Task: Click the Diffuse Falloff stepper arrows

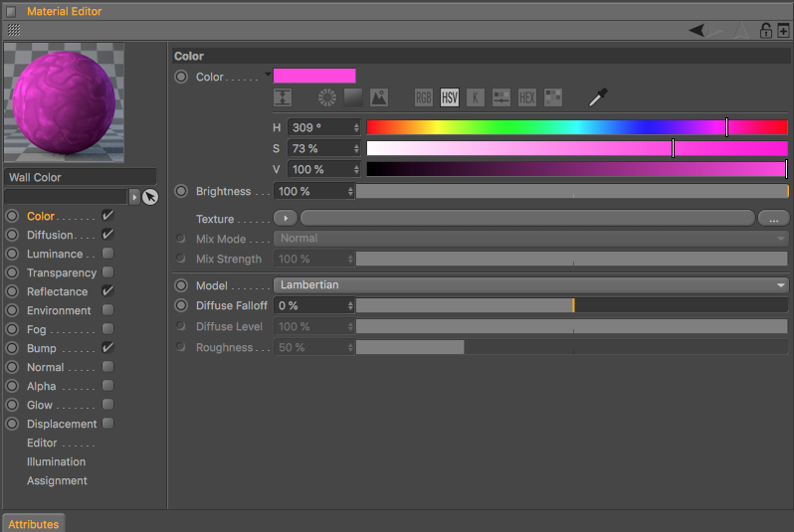Action: (x=350, y=305)
